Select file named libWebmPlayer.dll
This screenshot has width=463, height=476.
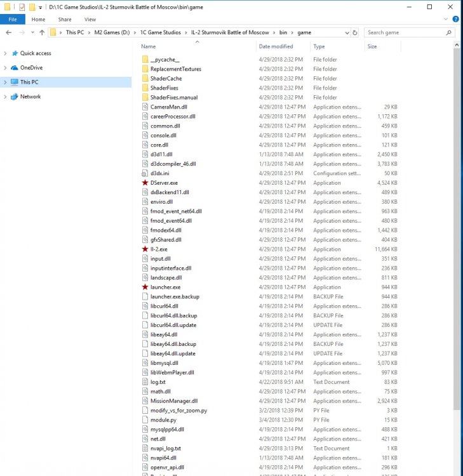tap(172, 372)
